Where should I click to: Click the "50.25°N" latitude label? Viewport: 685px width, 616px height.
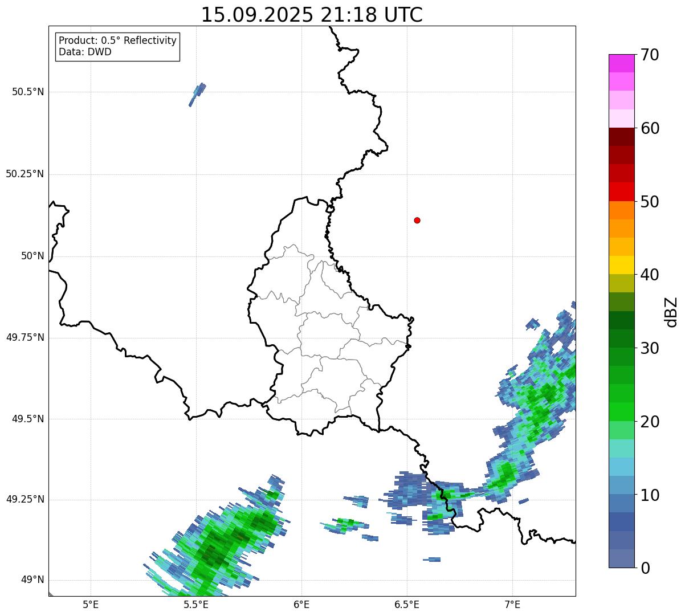[25, 174]
